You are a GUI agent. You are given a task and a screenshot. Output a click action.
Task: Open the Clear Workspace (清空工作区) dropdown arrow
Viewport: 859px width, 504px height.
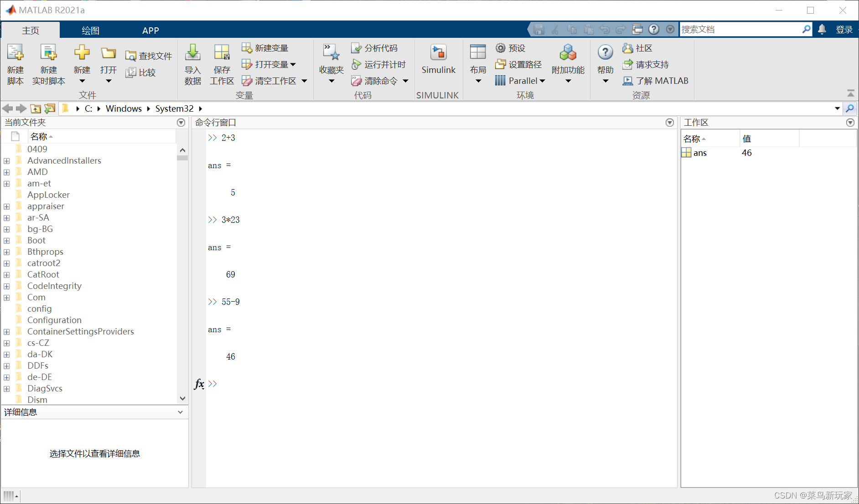click(305, 81)
